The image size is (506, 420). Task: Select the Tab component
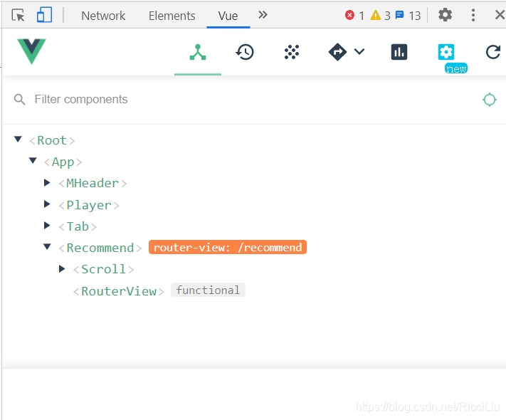click(x=78, y=226)
